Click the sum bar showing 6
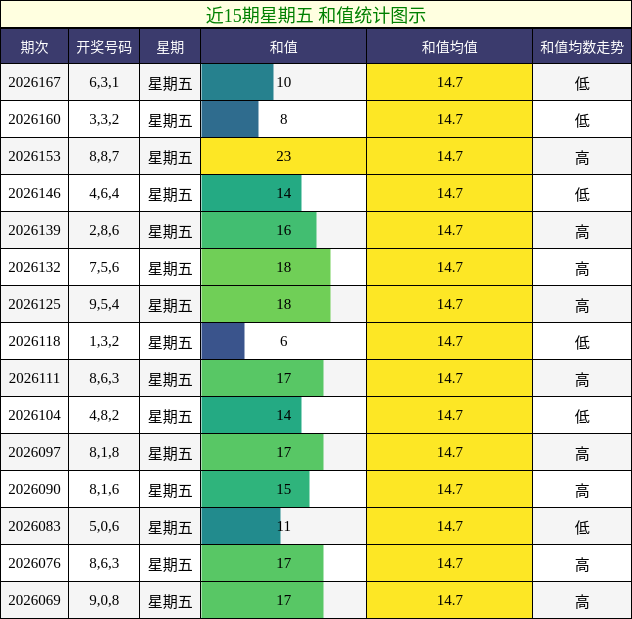Screen dimensions: 632x619 pos(223,341)
